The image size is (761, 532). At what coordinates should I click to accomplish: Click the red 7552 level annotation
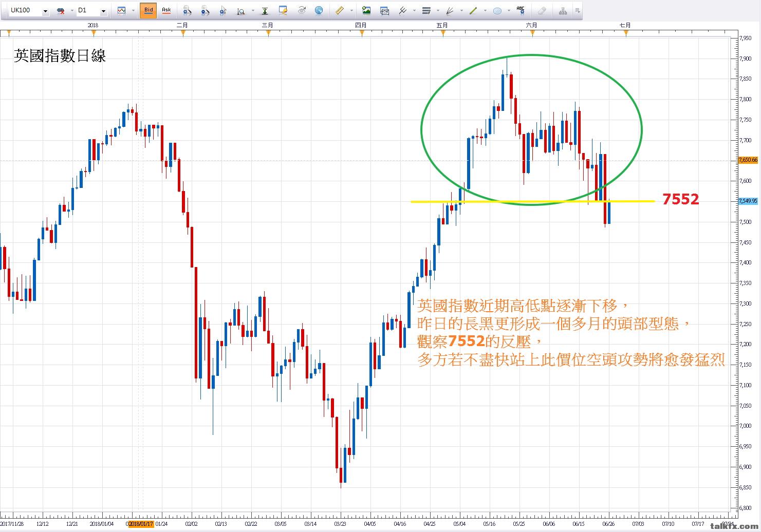680,199
